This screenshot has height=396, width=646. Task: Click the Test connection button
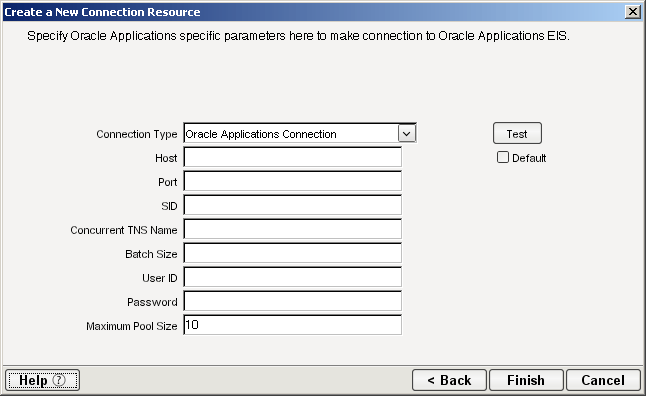point(517,134)
